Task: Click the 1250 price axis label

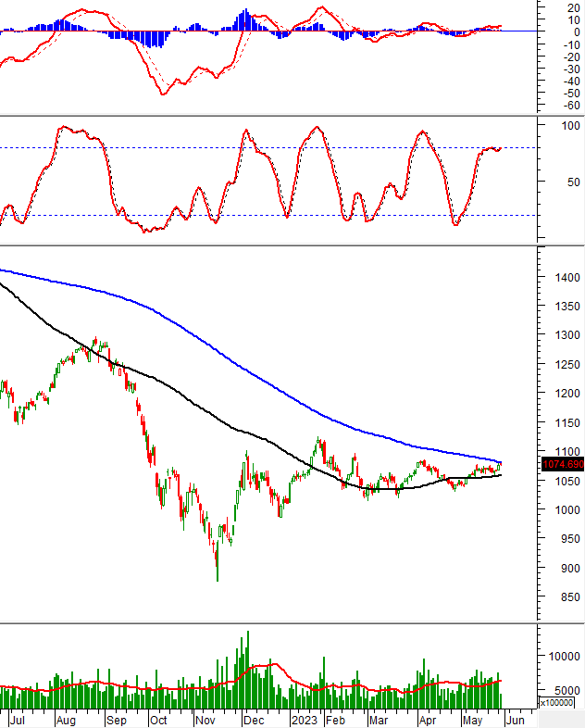Action: click(567, 365)
